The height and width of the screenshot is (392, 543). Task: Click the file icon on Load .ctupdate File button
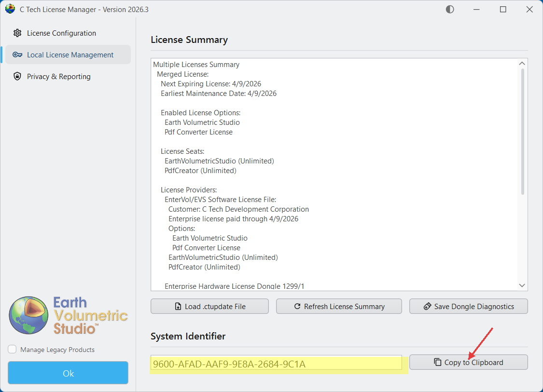(178, 306)
